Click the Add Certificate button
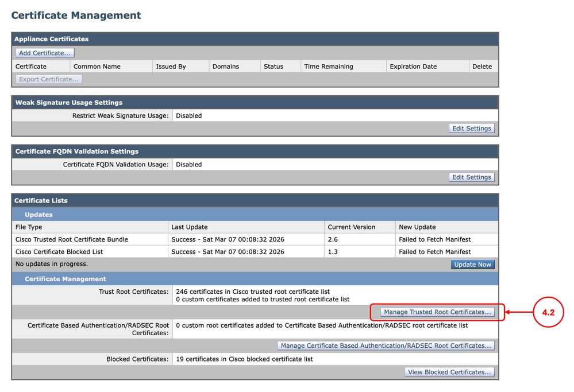The image size is (574, 392). [x=44, y=52]
